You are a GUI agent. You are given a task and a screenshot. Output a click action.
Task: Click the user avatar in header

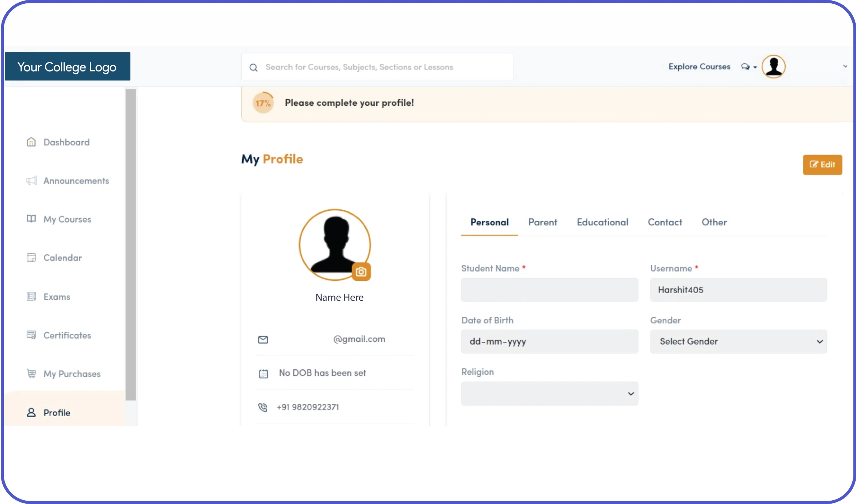773,67
